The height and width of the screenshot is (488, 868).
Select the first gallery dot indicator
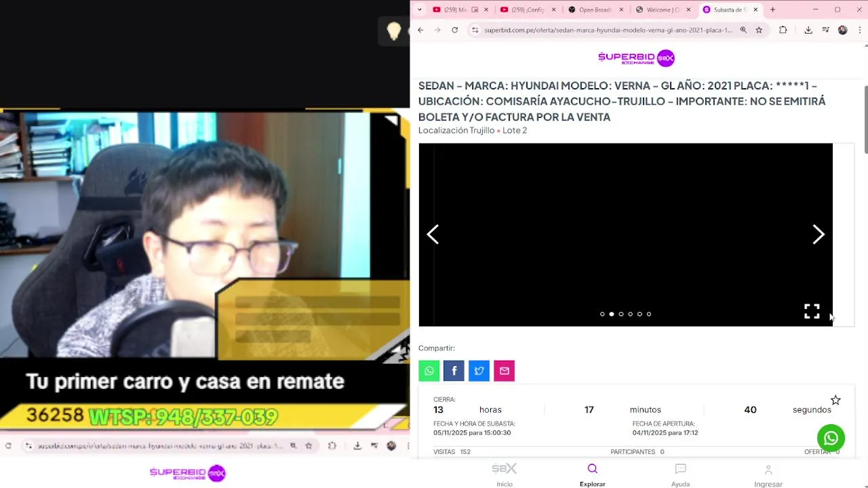(x=602, y=314)
